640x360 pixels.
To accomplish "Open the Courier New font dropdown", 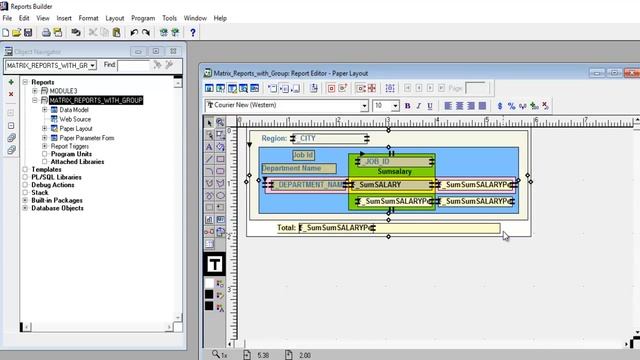I will tap(364, 106).
